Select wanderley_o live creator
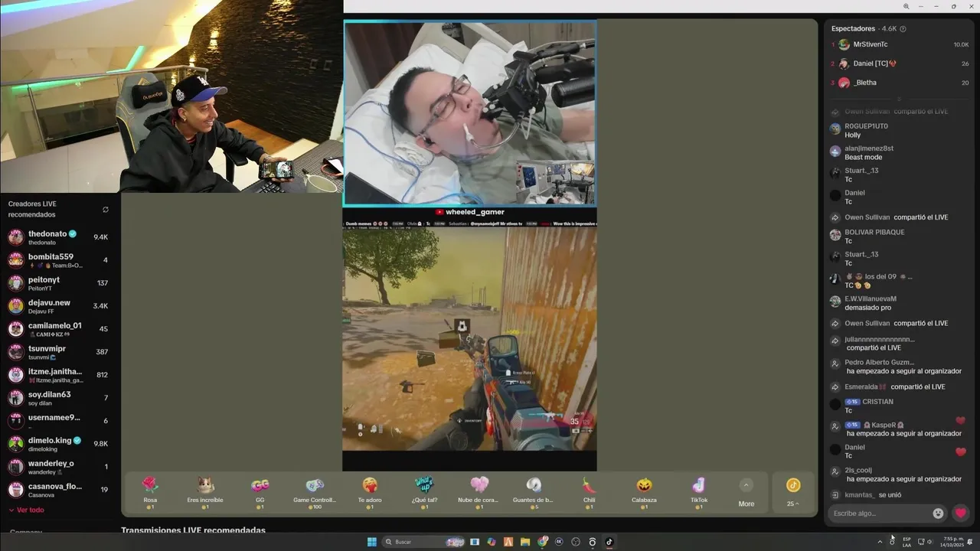The width and height of the screenshot is (980, 551). [x=58, y=467]
